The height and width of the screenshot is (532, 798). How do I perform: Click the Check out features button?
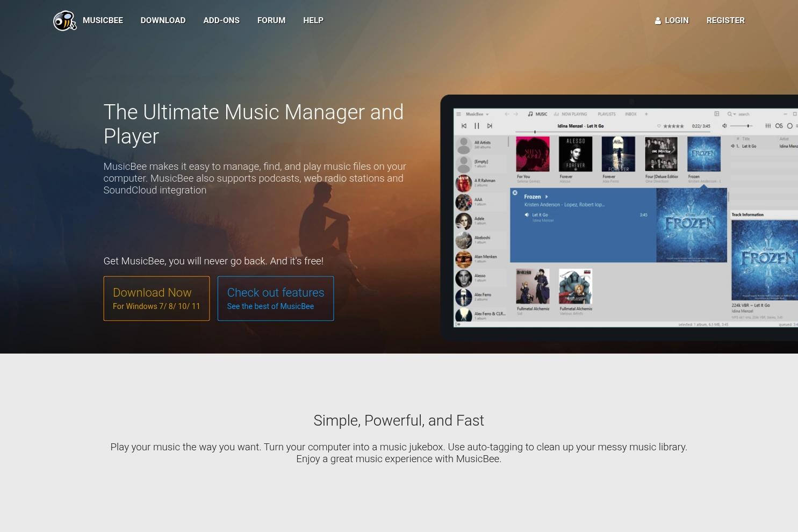(276, 298)
